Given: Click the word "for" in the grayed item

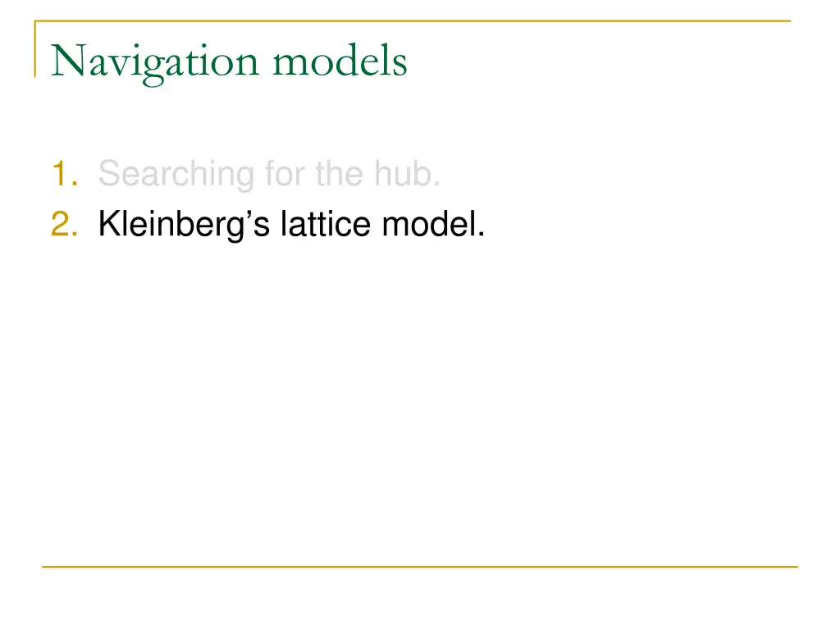Looking at the screenshot, I should click(x=283, y=174).
